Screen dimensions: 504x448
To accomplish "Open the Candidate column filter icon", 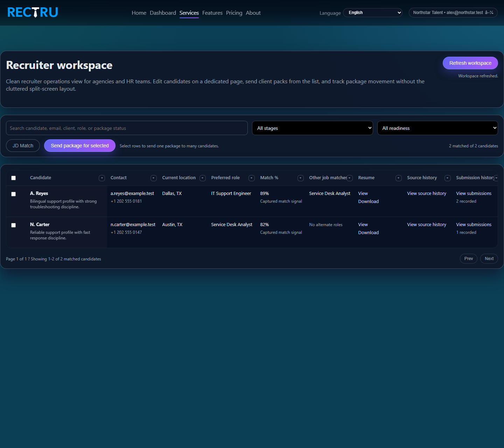I will tap(101, 178).
